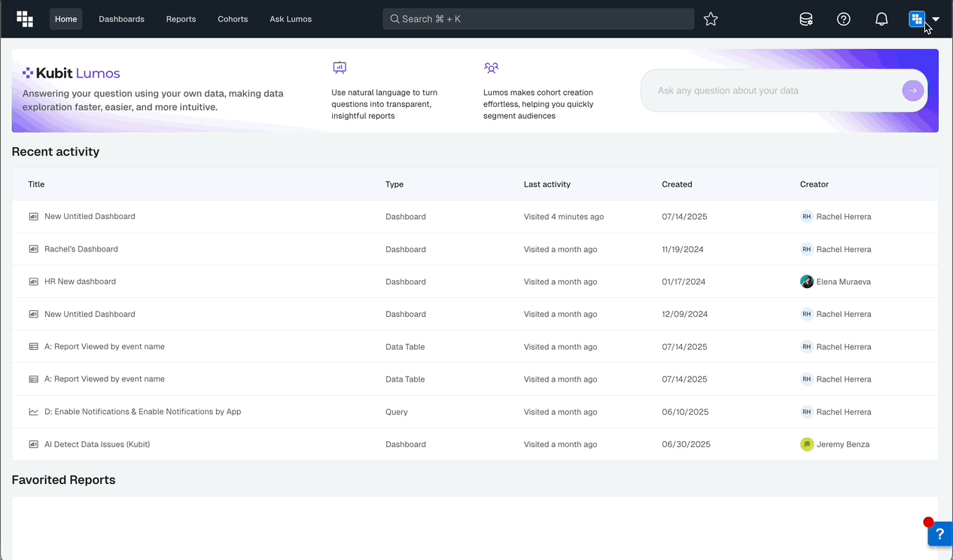953x560 pixels.
Task: Click the Kubit Lumos logo
Action: click(72, 73)
